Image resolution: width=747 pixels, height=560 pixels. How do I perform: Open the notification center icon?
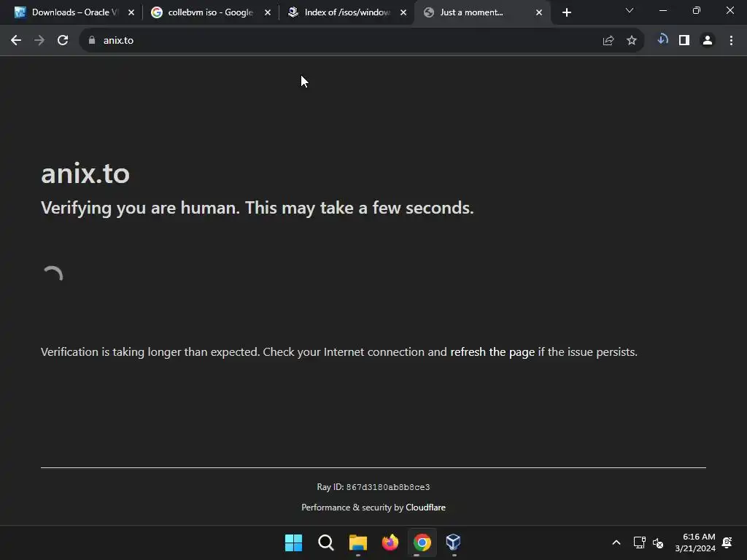(x=727, y=542)
